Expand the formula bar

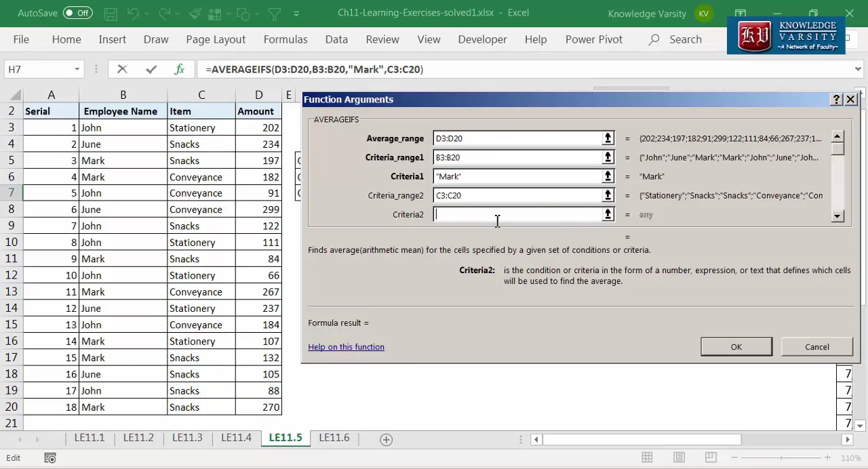tap(858, 69)
